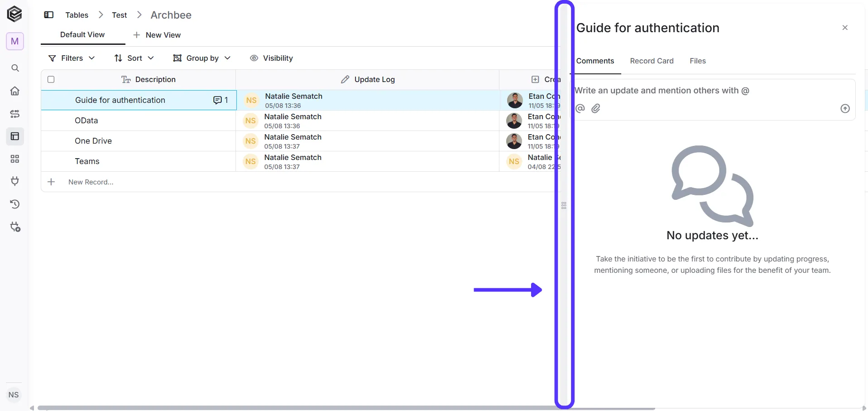Click the Archbee breadcrumb title
Screen dimensions: 868x411
[x=171, y=15]
